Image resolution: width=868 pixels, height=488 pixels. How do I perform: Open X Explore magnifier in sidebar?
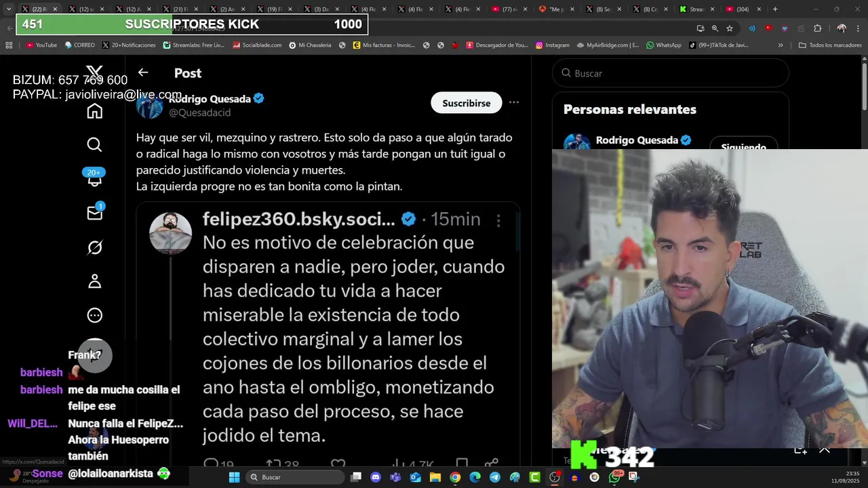coord(94,144)
